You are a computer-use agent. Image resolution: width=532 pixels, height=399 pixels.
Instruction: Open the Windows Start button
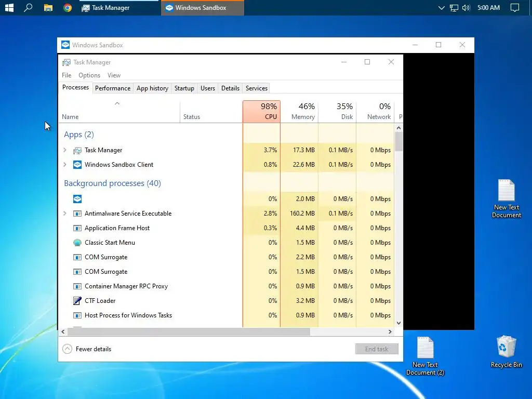pyautogui.click(x=9, y=7)
